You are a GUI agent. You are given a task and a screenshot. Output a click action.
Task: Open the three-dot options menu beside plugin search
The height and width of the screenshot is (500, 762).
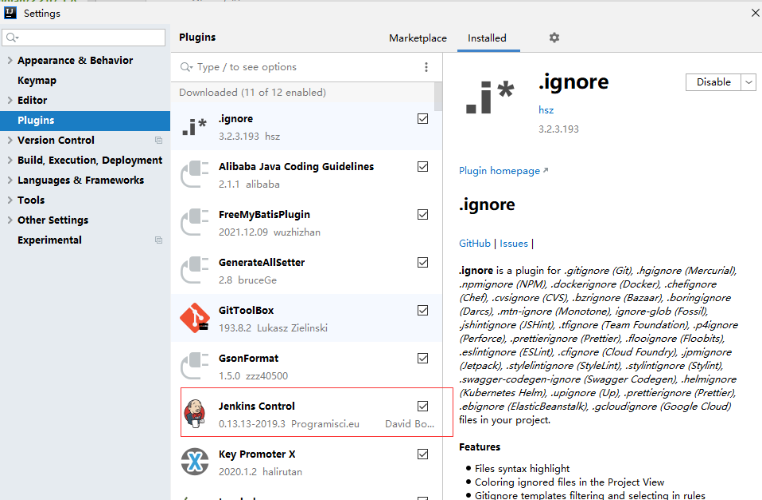point(426,67)
